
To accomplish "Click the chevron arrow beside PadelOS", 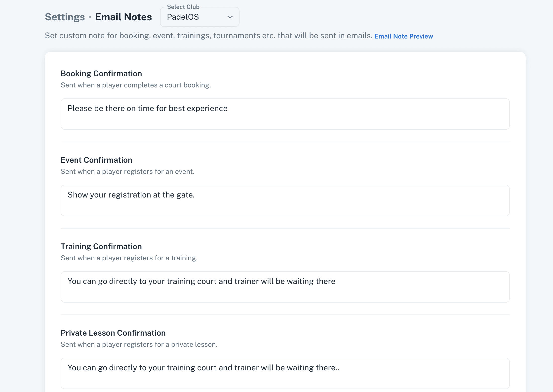I will click(x=230, y=17).
